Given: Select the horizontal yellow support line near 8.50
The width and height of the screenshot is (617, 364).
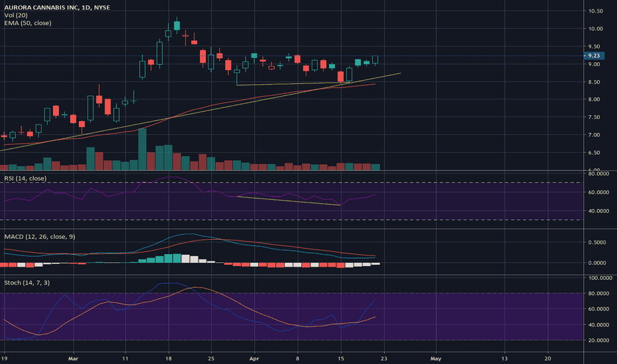Looking at the screenshot, I should (293, 84).
